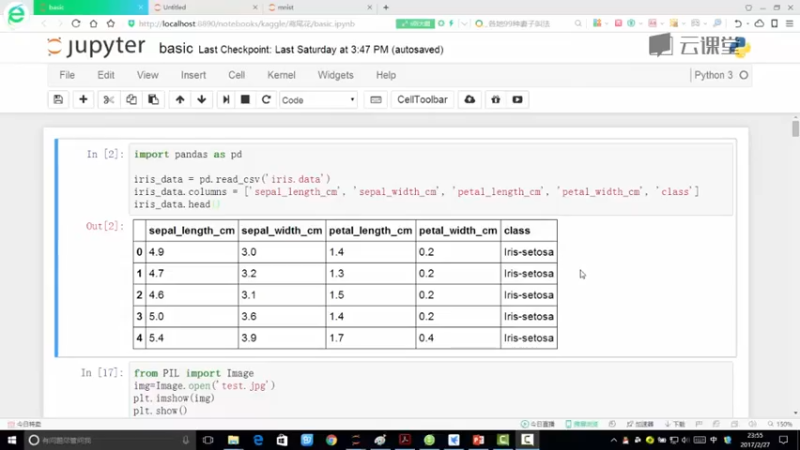Open PowerPoint from taskbar
800x450 pixels.
click(x=478, y=440)
